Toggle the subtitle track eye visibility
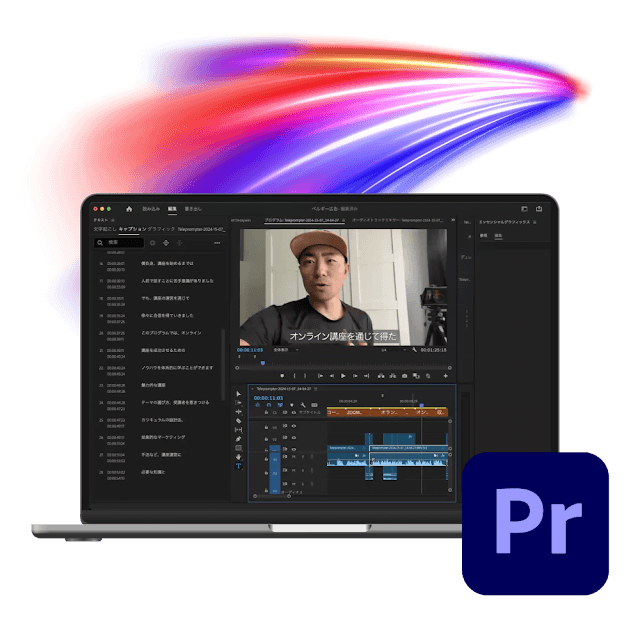 point(293,413)
